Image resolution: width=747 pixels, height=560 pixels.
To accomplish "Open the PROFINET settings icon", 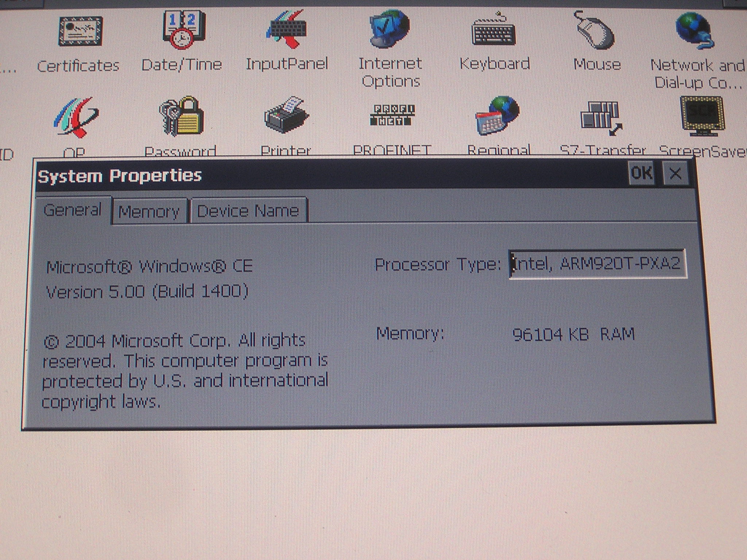I will [392, 115].
